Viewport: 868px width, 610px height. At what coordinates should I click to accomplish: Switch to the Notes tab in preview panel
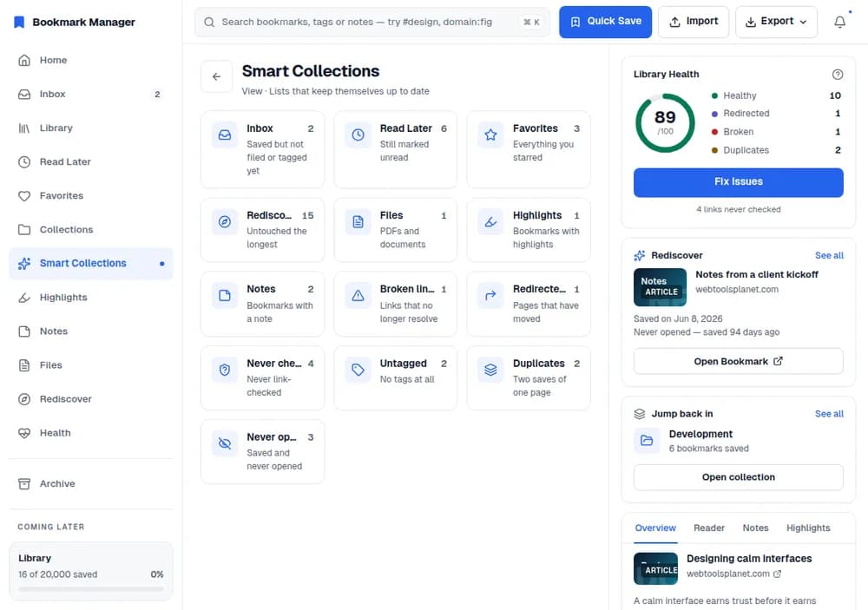(x=756, y=528)
